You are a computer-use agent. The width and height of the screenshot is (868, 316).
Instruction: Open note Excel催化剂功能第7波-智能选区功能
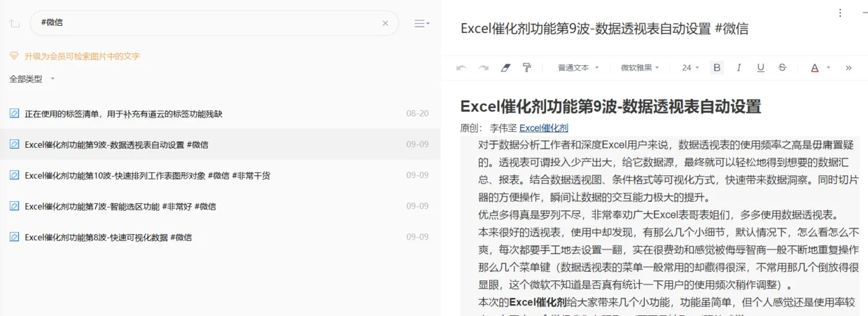tap(220, 206)
